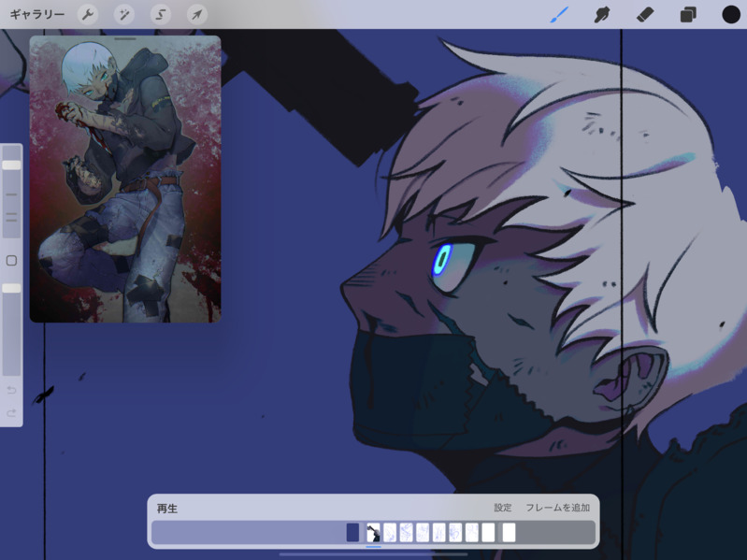
Task: Open the Adjustments magic wand menu
Action: pos(123,15)
